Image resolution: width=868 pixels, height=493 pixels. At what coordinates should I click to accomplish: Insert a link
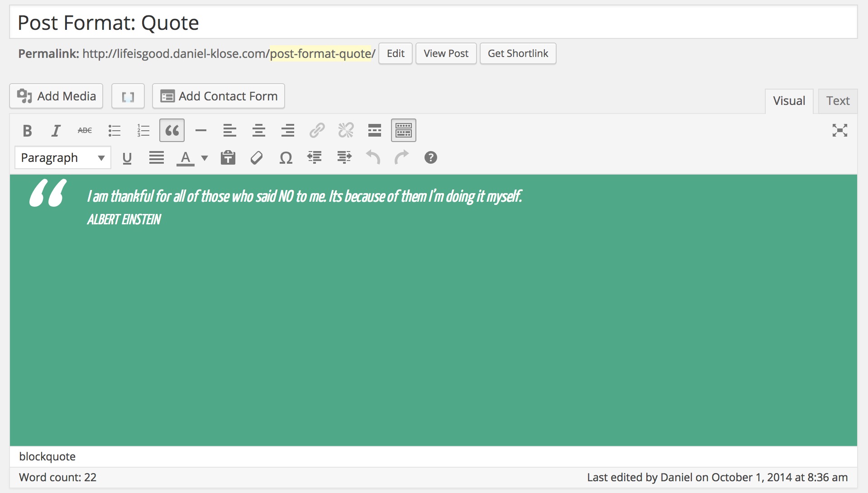pyautogui.click(x=317, y=130)
